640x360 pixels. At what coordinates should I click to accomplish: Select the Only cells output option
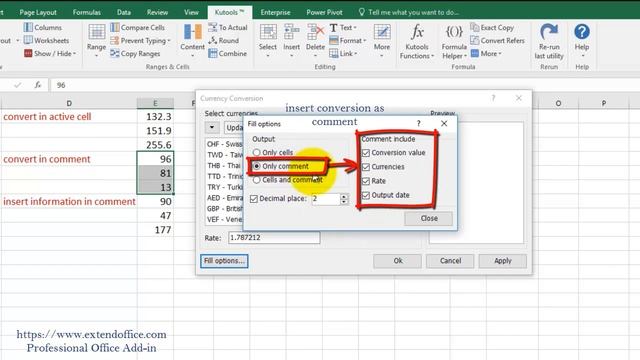point(273,152)
